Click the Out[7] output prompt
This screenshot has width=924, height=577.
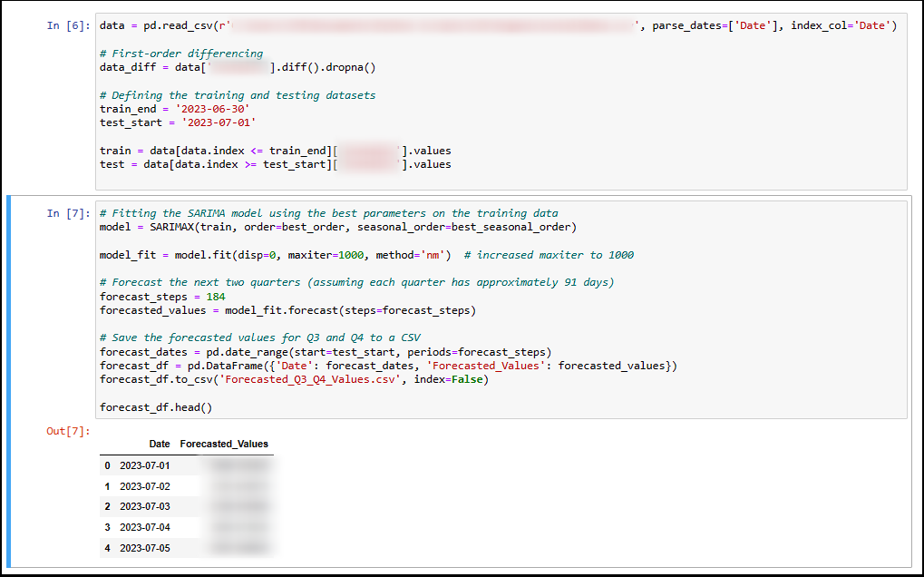(68, 431)
